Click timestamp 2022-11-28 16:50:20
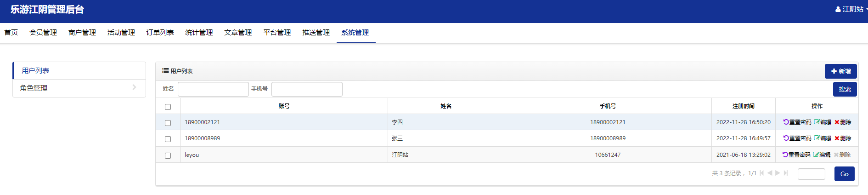Viewport: 868px width, 195px height. [x=744, y=122]
